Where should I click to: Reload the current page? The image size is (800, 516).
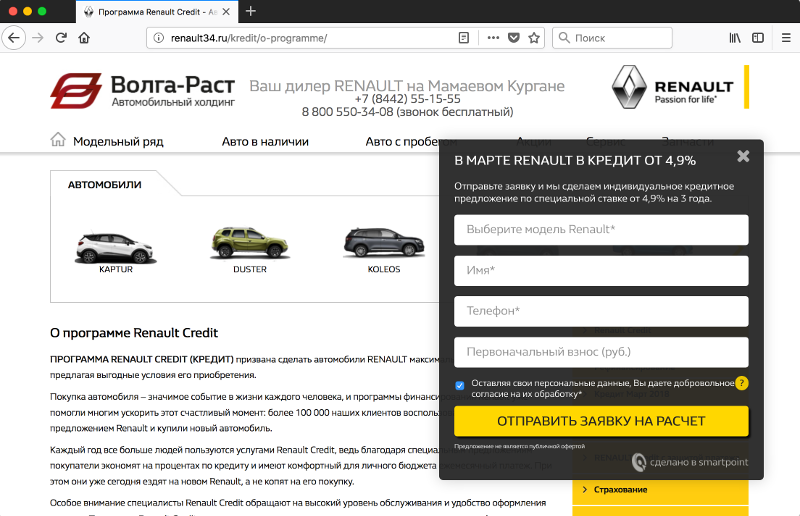tap(61, 38)
